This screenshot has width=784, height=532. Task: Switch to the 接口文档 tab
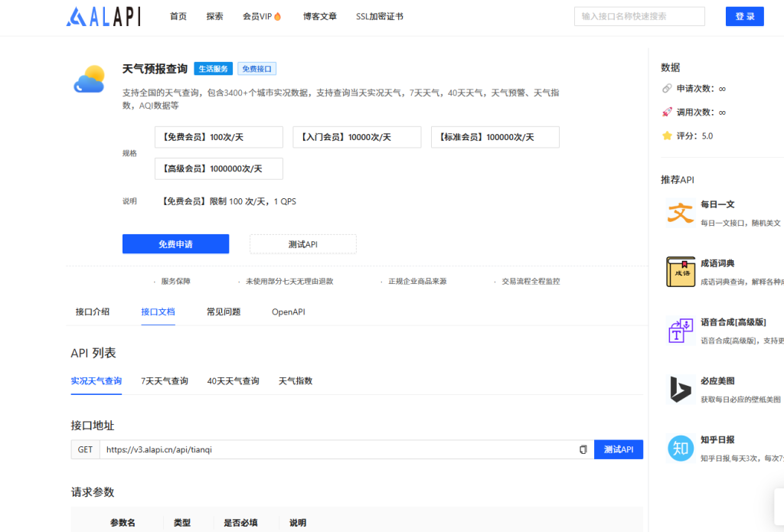(x=158, y=312)
